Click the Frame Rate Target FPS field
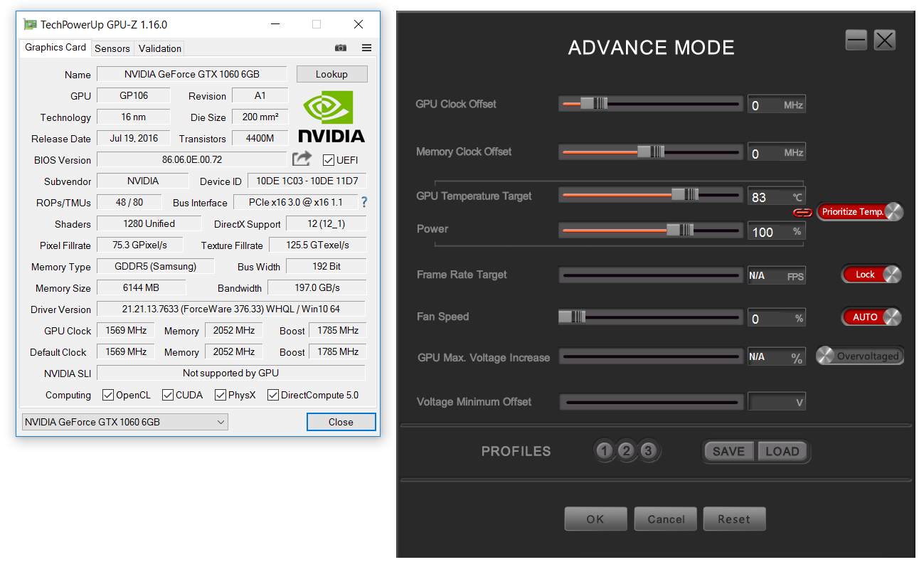The width and height of the screenshot is (924, 572). (x=776, y=275)
